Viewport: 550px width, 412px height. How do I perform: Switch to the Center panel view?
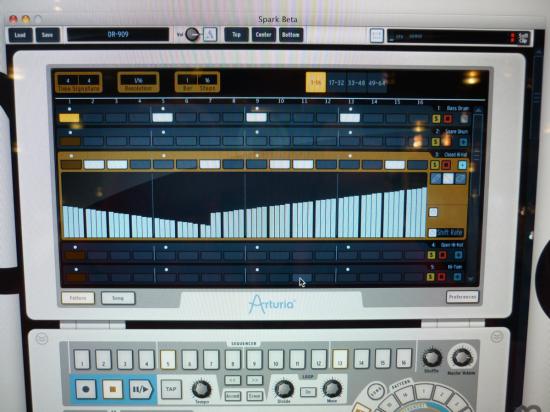pos(263,35)
